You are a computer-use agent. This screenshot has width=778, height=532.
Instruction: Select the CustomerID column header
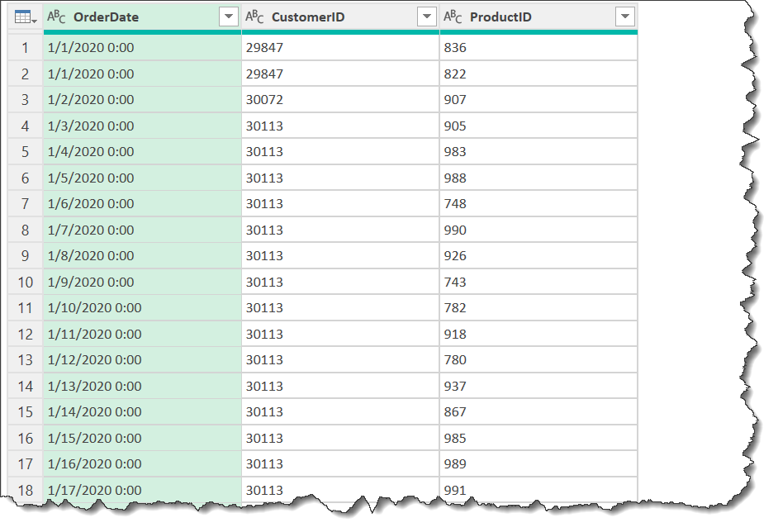pos(340,17)
